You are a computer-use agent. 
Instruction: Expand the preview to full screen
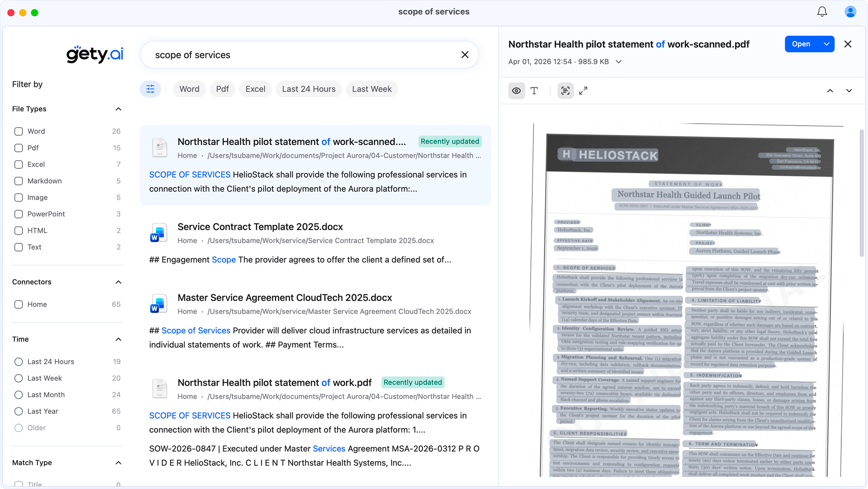(x=583, y=91)
